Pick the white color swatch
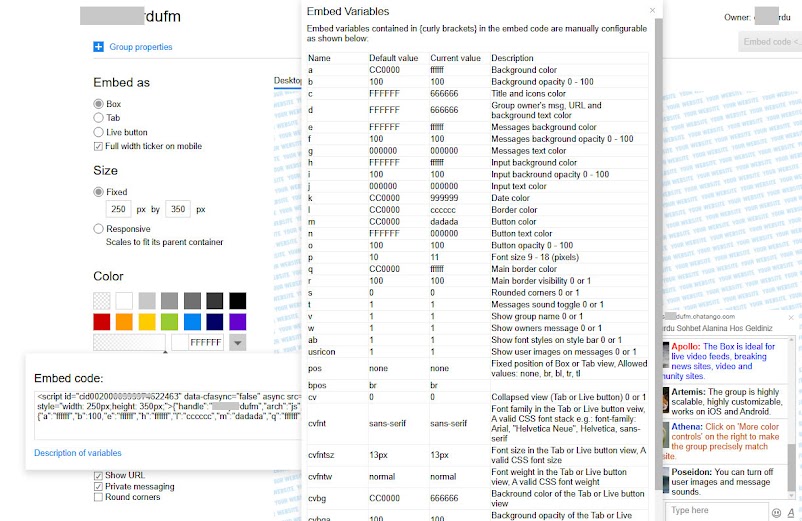Screen dimensions: 802x521 point(124,301)
